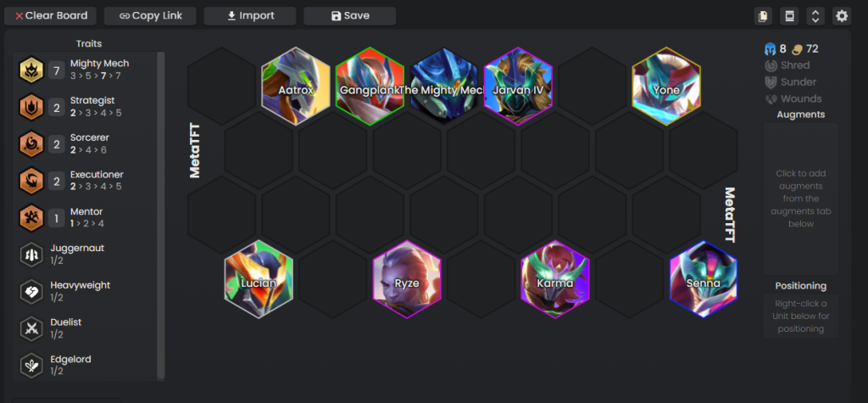
Task: Click the Augments panel to add augments
Action: tap(800, 199)
